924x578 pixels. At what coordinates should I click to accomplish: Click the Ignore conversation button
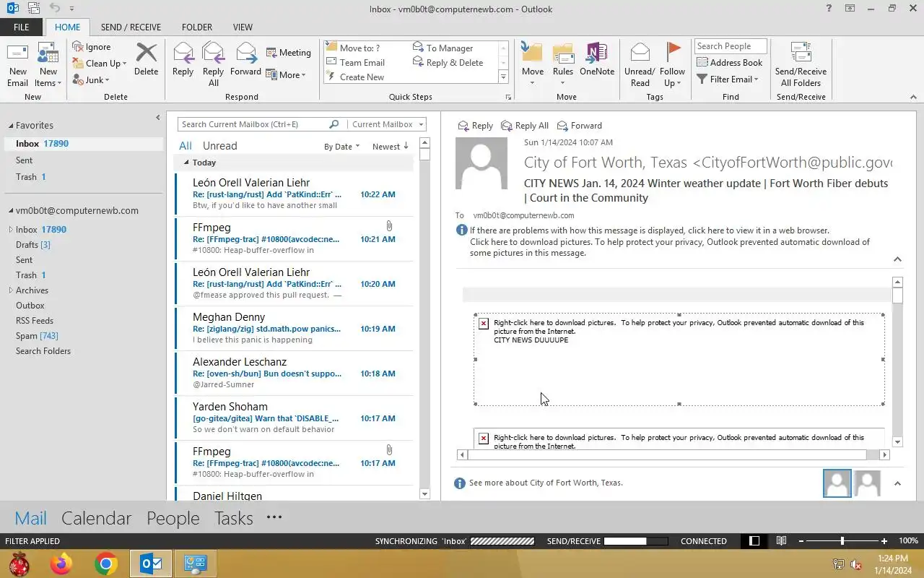click(x=92, y=47)
